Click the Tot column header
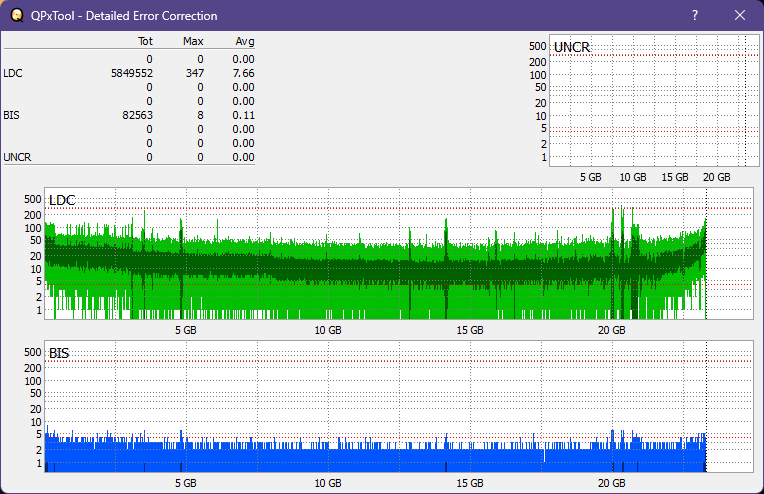The width and height of the screenshot is (764, 494). pyautogui.click(x=145, y=41)
